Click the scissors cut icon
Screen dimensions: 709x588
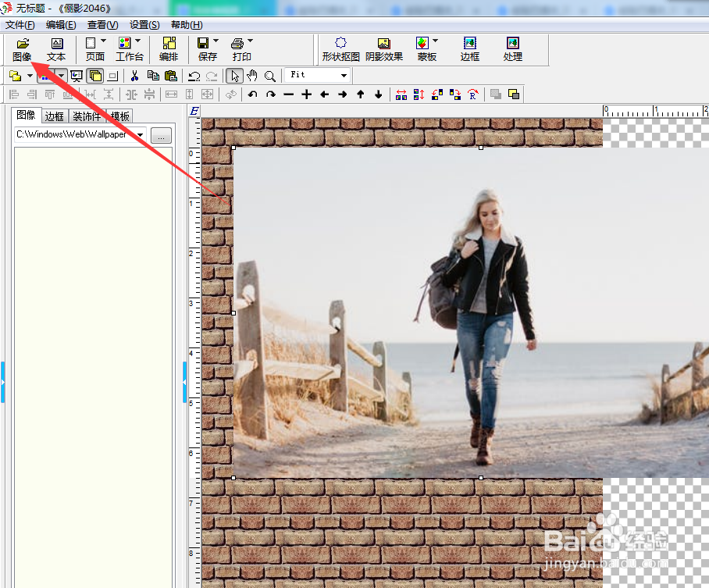pos(134,76)
